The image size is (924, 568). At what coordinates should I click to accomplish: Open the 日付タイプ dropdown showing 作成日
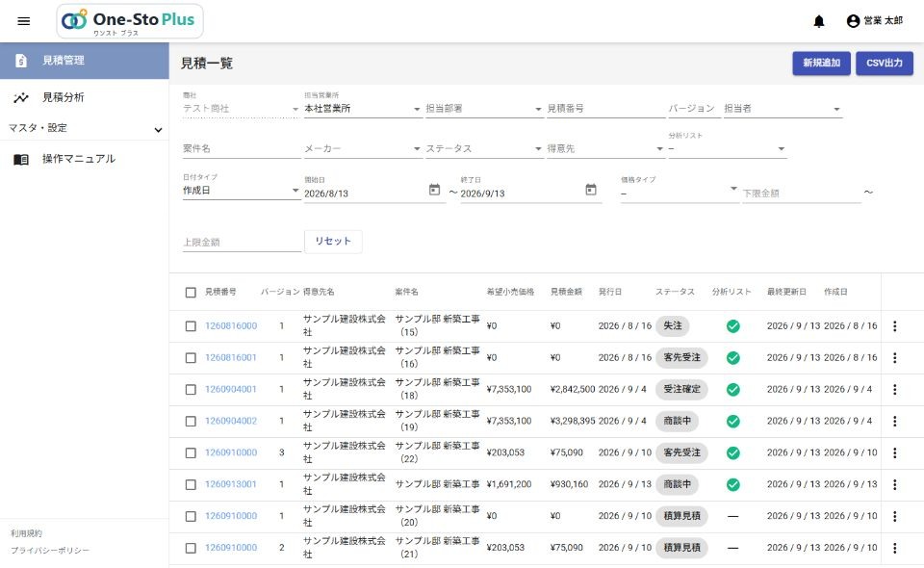pyautogui.click(x=242, y=191)
